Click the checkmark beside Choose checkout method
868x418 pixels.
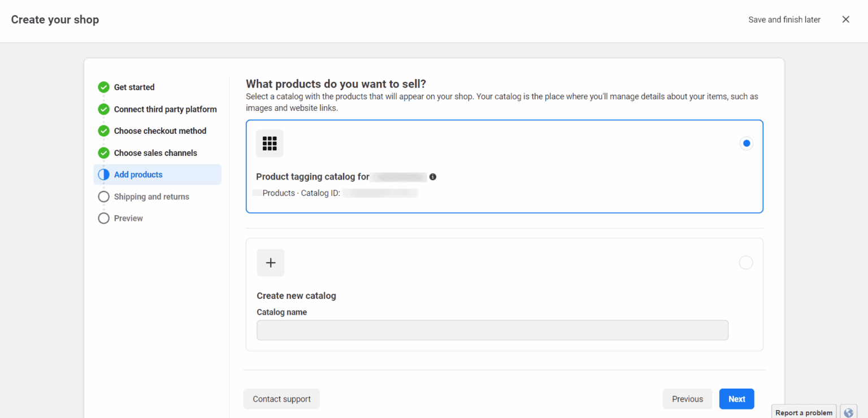pos(103,130)
